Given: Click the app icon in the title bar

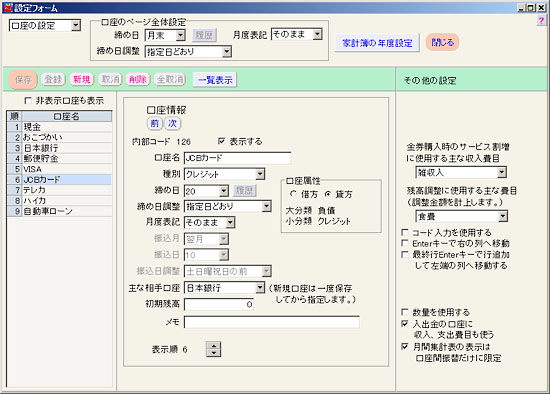Looking at the screenshot, I should pyautogui.click(x=7, y=7).
